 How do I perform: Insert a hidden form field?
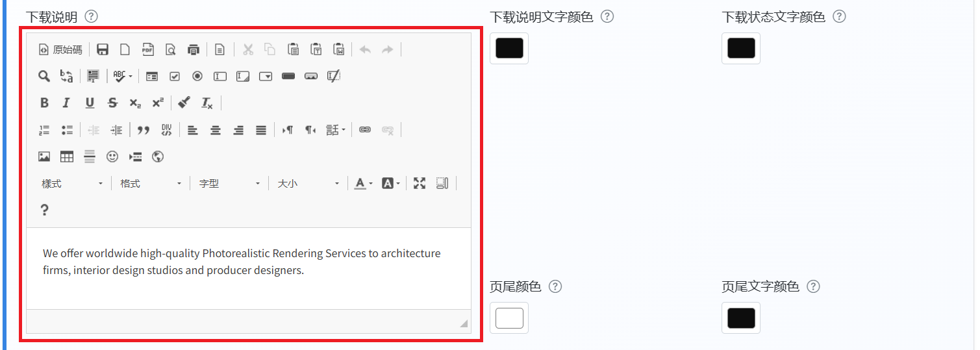click(x=334, y=76)
